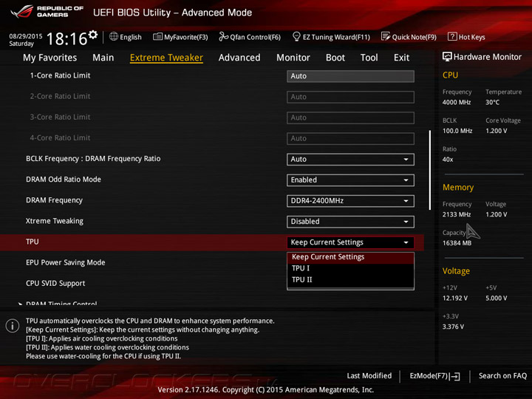Click the Last Modified button
Viewport: 532px width, 399px height.
(369, 375)
